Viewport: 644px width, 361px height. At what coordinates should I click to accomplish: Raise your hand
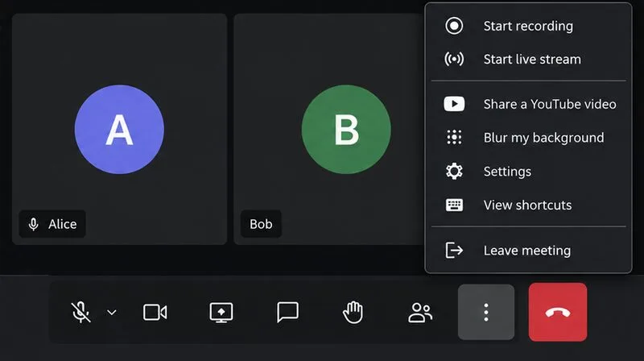pyautogui.click(x=353, y=312)
